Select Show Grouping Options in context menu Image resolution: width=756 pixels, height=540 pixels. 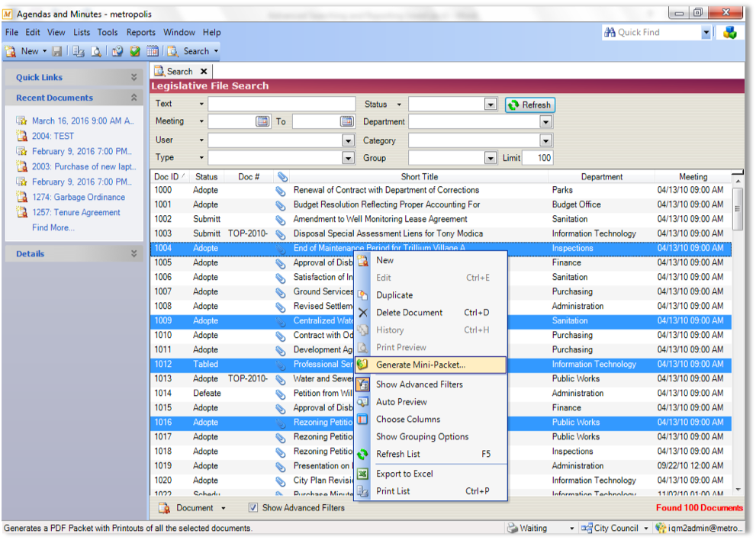click(430, 437)
